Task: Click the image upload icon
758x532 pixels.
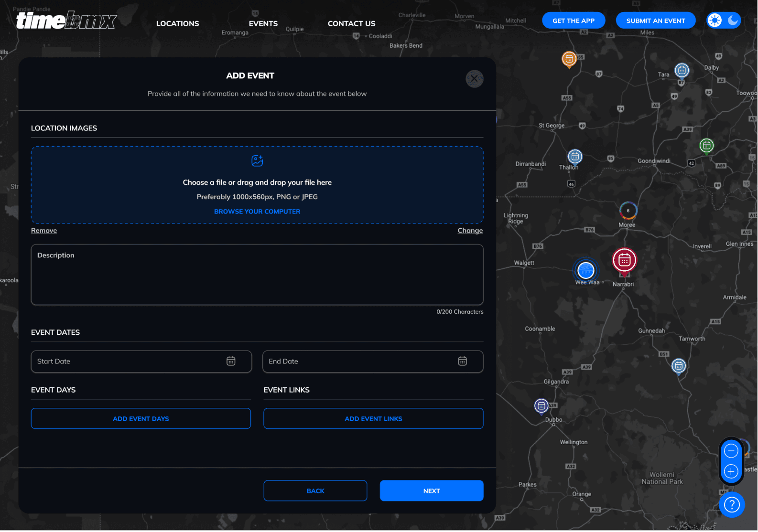Action: pos(257,161)
